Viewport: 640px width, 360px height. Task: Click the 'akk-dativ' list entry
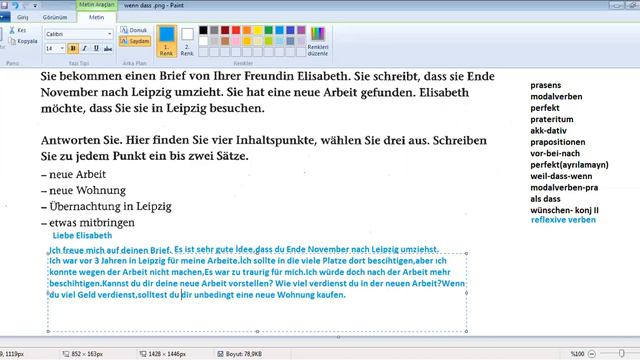549,131
